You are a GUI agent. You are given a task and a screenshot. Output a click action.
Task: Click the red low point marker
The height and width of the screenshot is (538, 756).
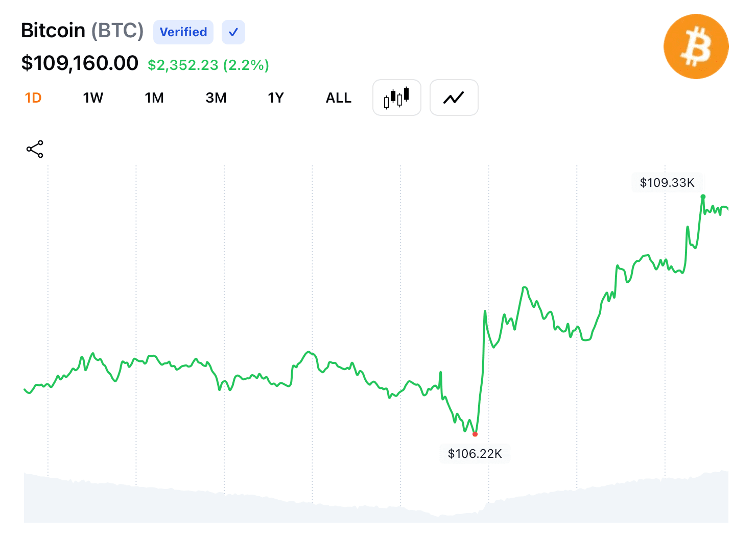point(475,434)
